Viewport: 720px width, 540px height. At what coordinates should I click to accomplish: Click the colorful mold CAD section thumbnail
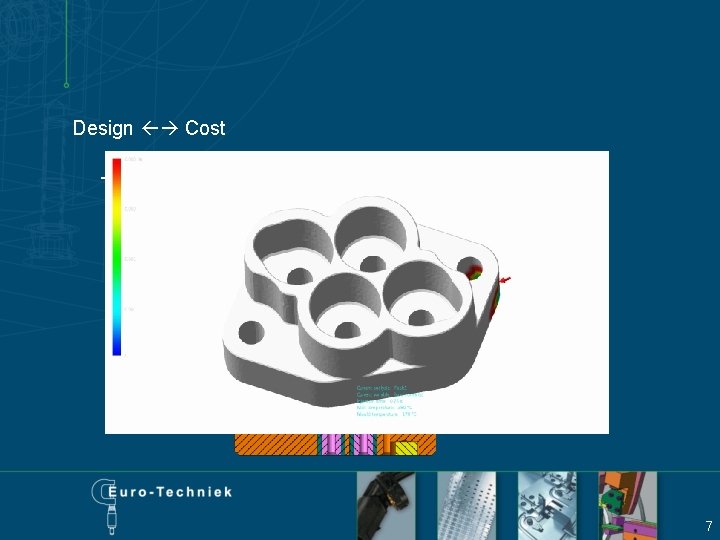[x=628, y=506]
